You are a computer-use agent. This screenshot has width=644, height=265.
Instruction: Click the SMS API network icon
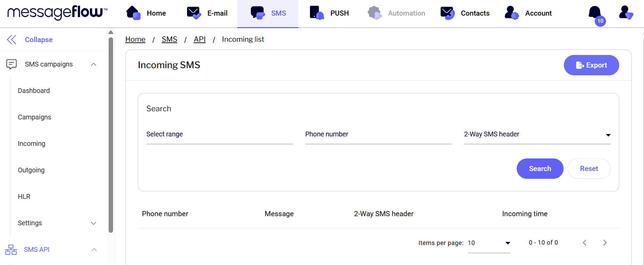pos(11,250)
